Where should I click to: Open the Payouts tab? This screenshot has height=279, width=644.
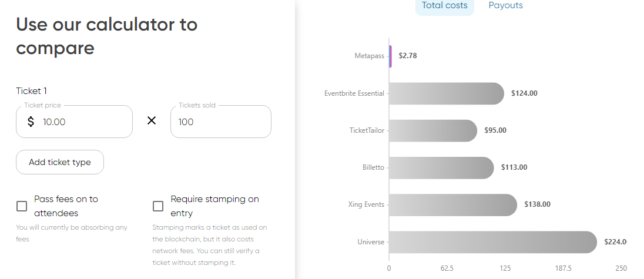[x=505, y=6]
